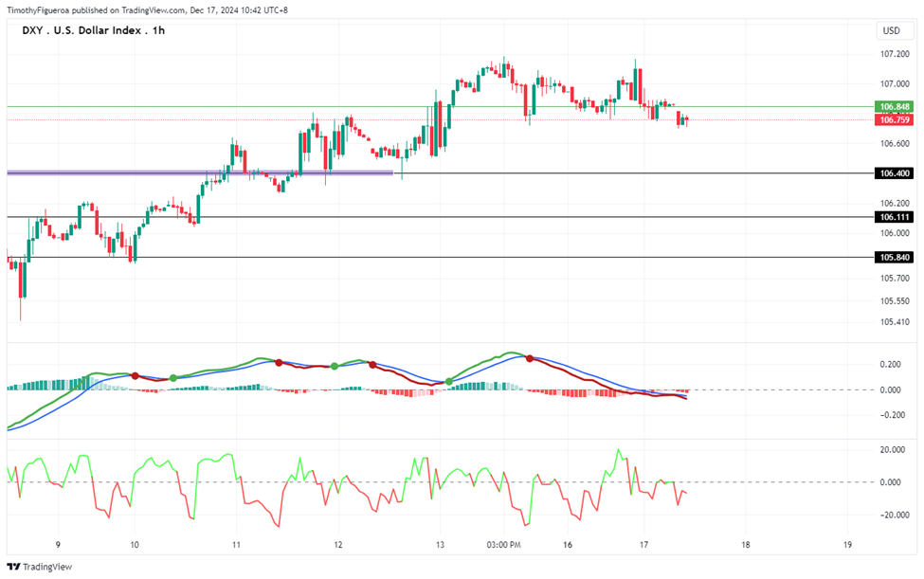Click the oscillator 20.000 axis value

tap(892, 449)
